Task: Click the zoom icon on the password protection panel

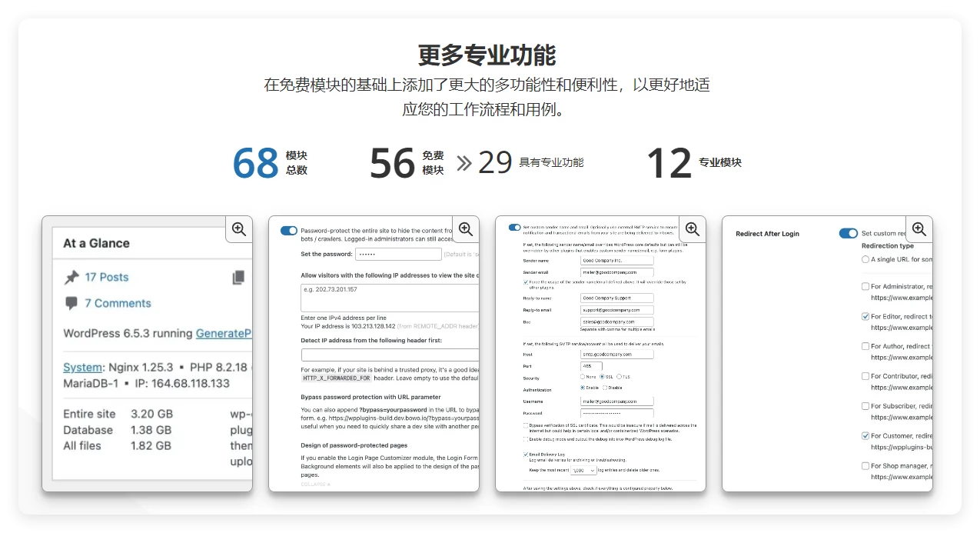Action: click(465, 228)
